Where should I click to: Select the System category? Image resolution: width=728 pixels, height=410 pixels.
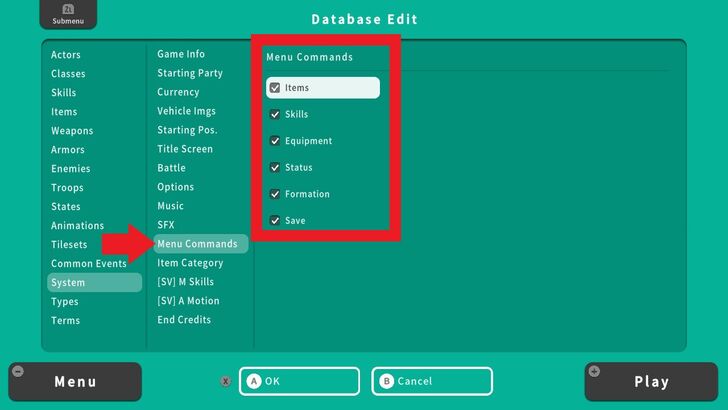pyautogui.click(x=95, y=283)
